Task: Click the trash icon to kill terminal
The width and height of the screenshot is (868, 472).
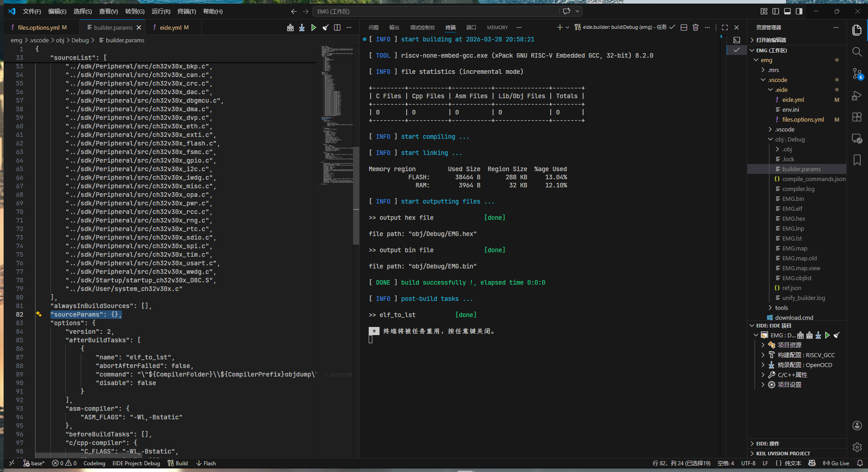Action: (x=696, y=27)
